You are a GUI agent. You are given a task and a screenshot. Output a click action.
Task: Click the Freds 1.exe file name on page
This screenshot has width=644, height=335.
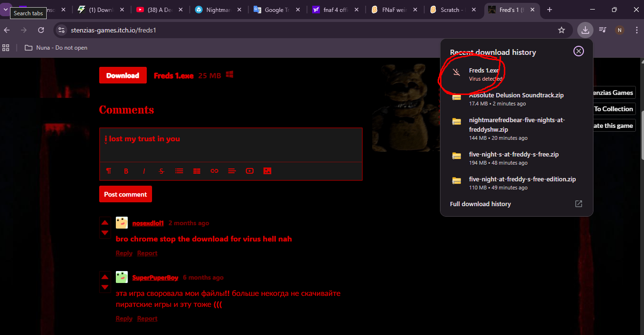pos(174,75)
